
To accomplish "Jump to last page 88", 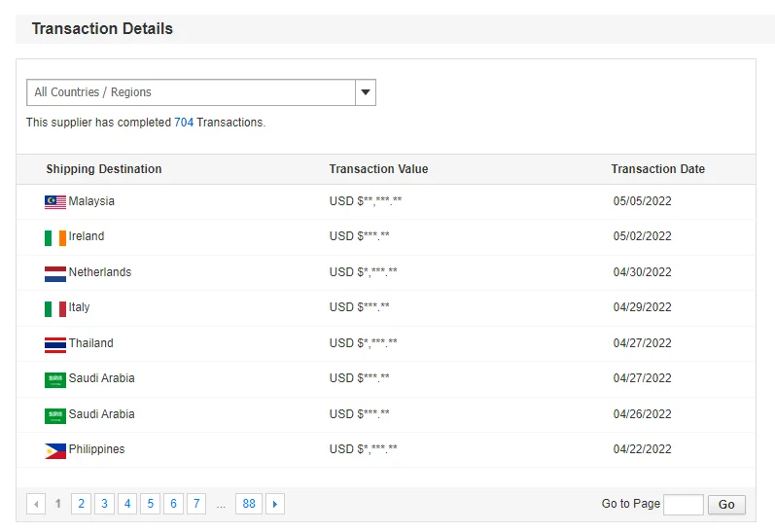I will point(249,504).
